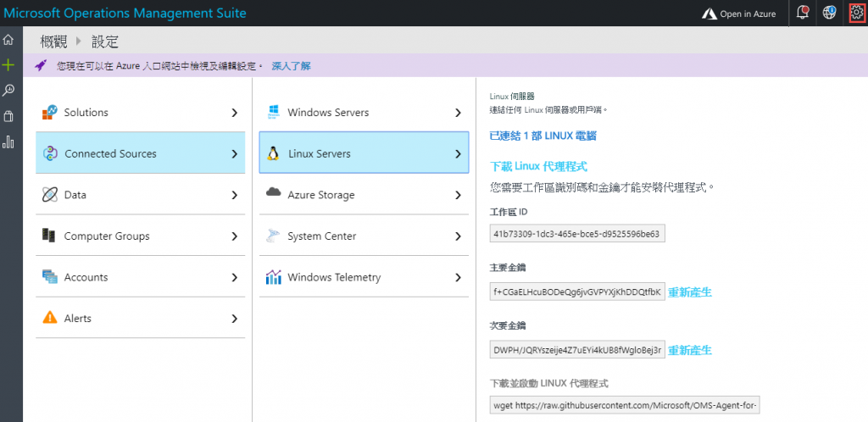Select the Azure Storage item

coord(364,195)
